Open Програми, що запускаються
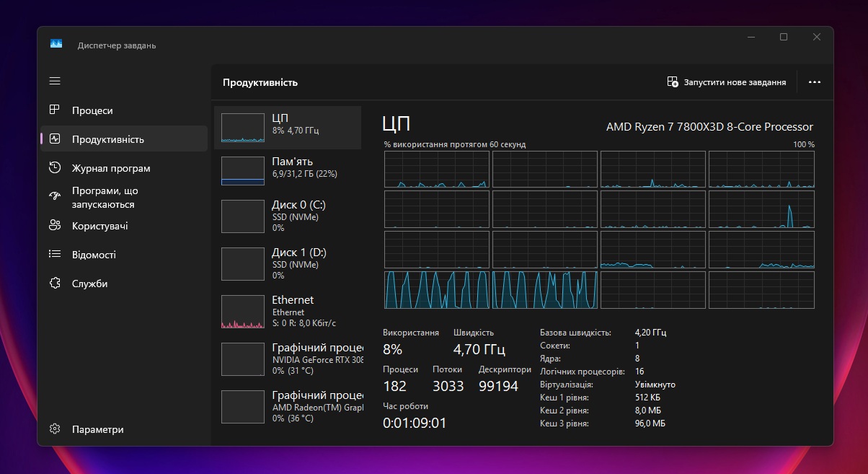 [124, 198]
